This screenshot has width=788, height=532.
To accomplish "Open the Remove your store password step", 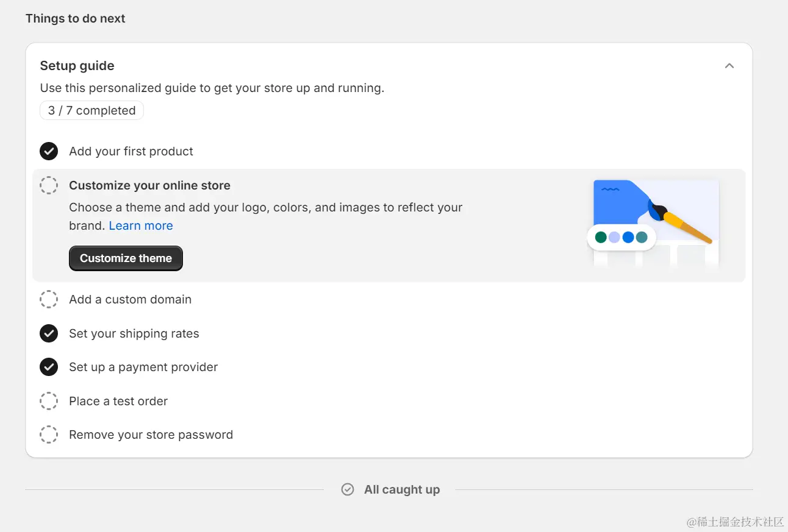I will (x=151, y=434).
